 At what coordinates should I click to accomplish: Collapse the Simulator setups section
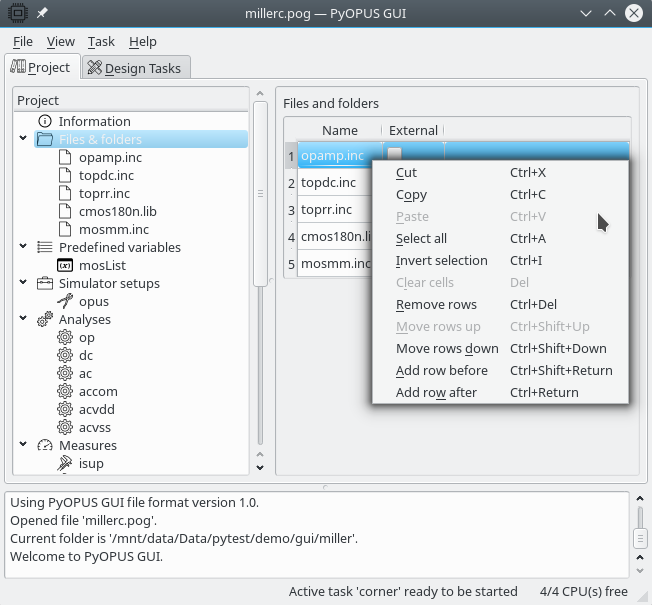tap(23, 283)
